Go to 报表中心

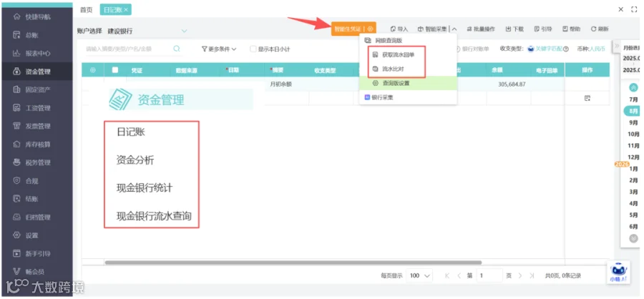(31, 54)
